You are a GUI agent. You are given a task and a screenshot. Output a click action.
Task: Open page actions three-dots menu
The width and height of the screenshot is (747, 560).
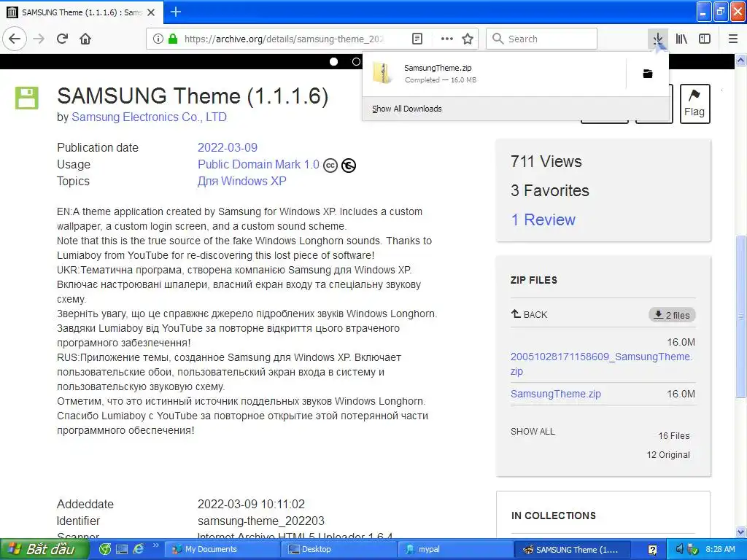(x=447, y=39)
